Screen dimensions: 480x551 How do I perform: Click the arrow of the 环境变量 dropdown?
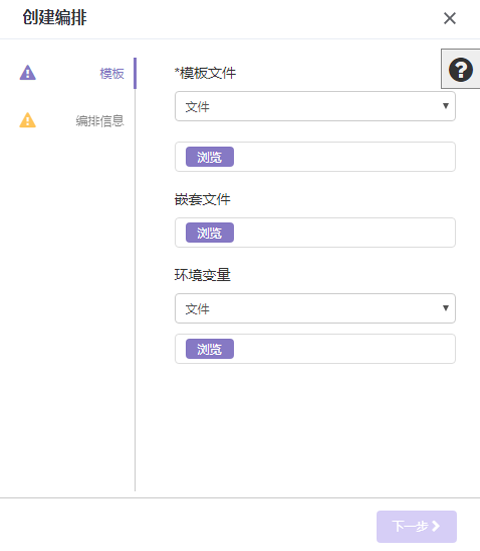pyautogui.click(x=446, y=308)
